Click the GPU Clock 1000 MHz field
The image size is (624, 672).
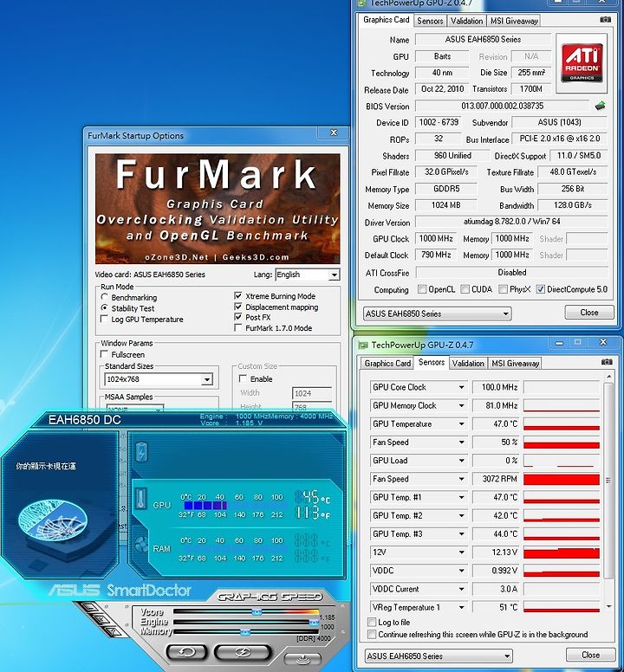click(x=436, y=238)
